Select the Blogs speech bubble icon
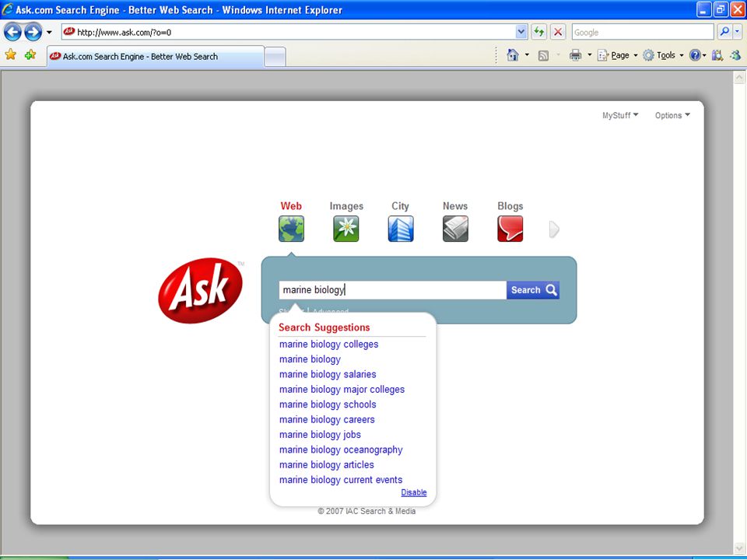 pyautogui.click(x=510, y=229)
